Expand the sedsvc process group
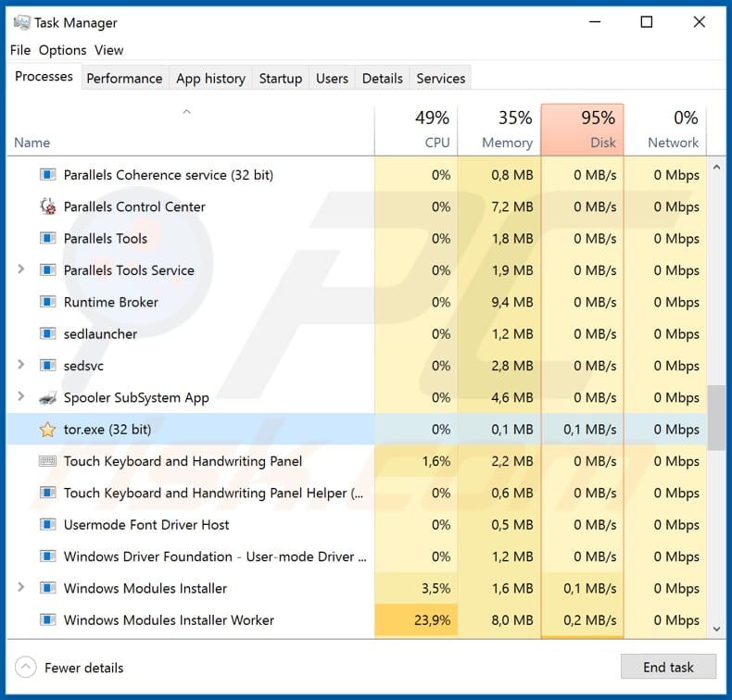The image size is (732, 700). (20, 364)
